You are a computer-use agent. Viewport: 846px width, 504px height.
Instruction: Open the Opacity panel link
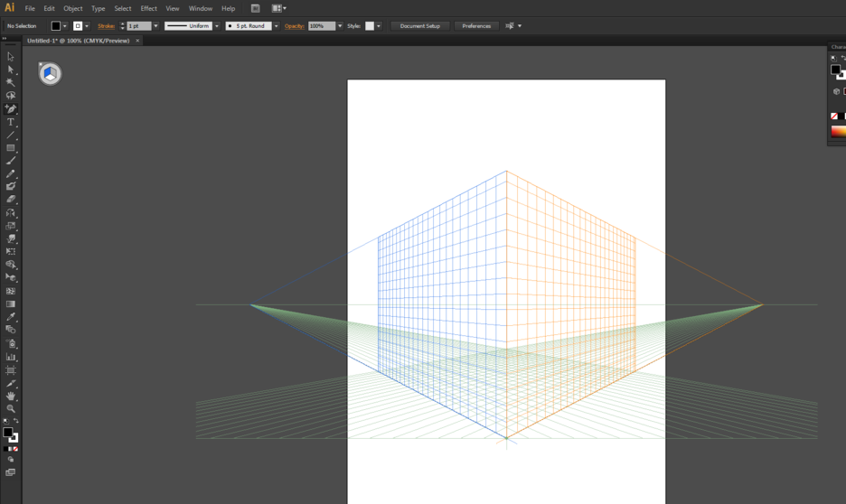[x=294, y=26]
